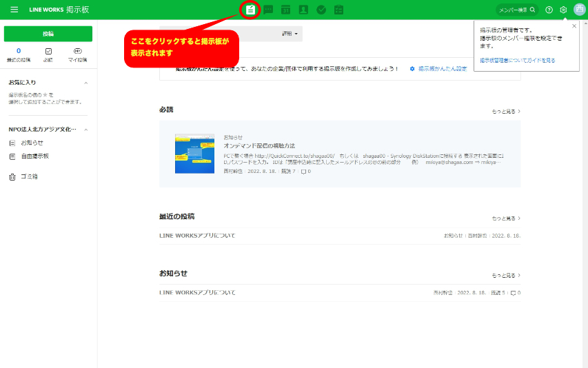The image size is (588, 368).
Task: Open the hamburger menu next to LINE WORKS
Action: tap(14, 10)
